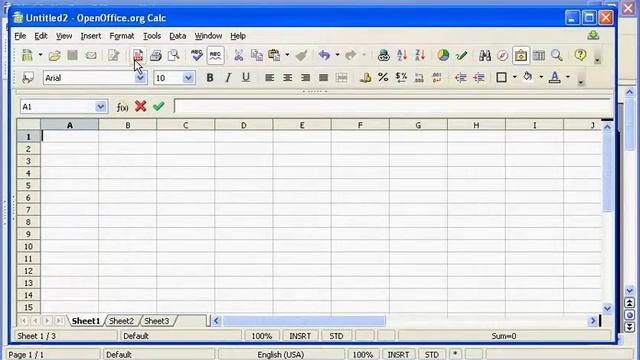Click the Edit File icon
The height and width of the screenshot is (360, 640).
113,55
